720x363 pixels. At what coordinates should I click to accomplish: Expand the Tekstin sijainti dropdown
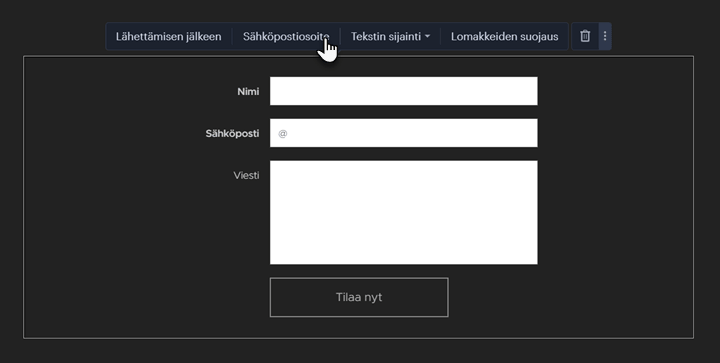pos(390,36)
